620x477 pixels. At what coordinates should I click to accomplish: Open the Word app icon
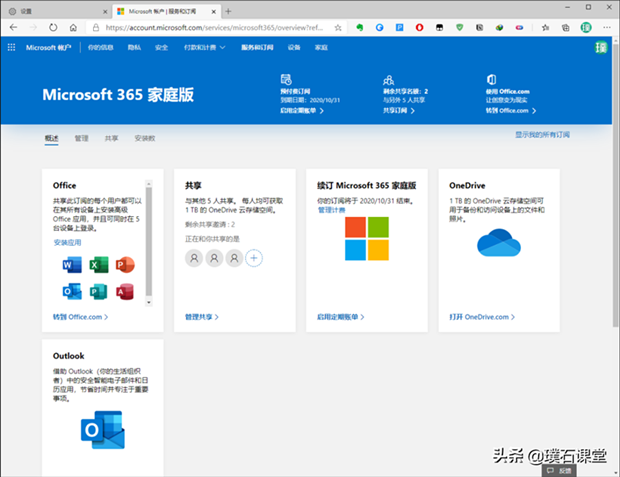coord(72,265)
